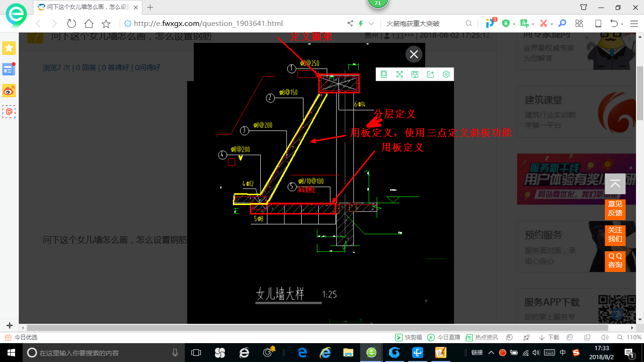
Task: Click the share icon in image toolbar
Action: [x=430, y=74]
